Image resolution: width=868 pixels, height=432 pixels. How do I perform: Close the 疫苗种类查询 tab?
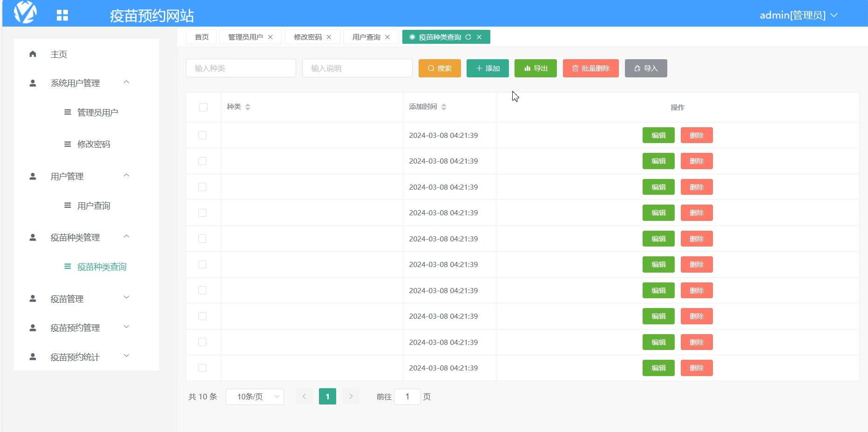pyautogui.click(x=479, y=37)
